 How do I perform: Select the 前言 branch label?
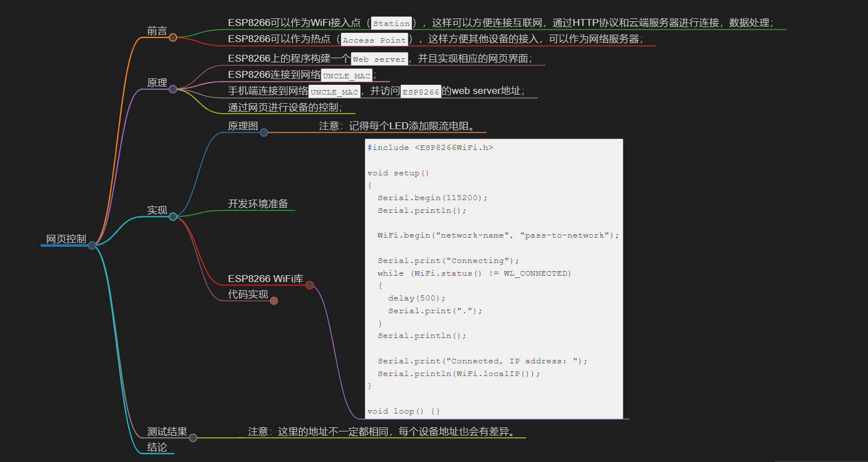coord(157,31)
